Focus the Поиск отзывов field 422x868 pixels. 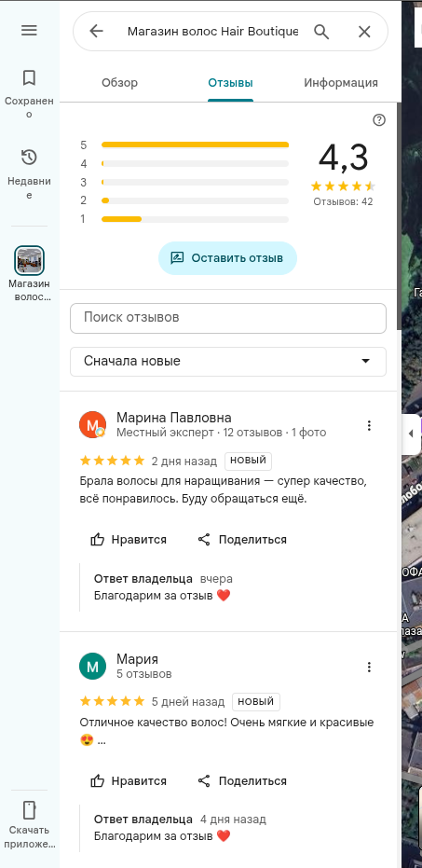228,318
